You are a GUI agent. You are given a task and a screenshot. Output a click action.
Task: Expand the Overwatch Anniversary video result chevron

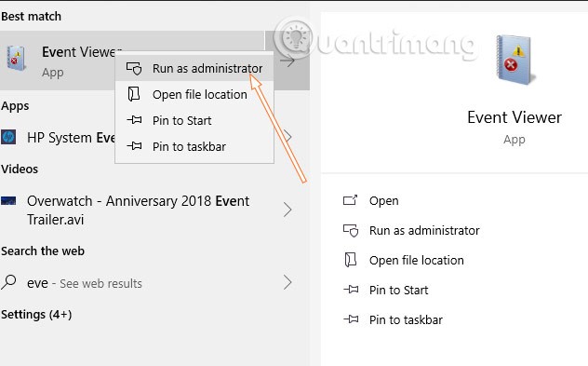point(287,210)
